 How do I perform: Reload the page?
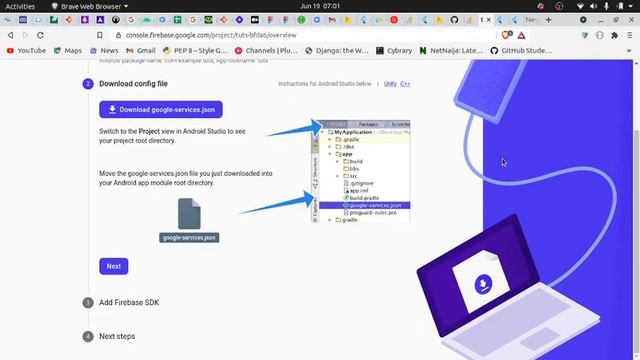(40, 35)
